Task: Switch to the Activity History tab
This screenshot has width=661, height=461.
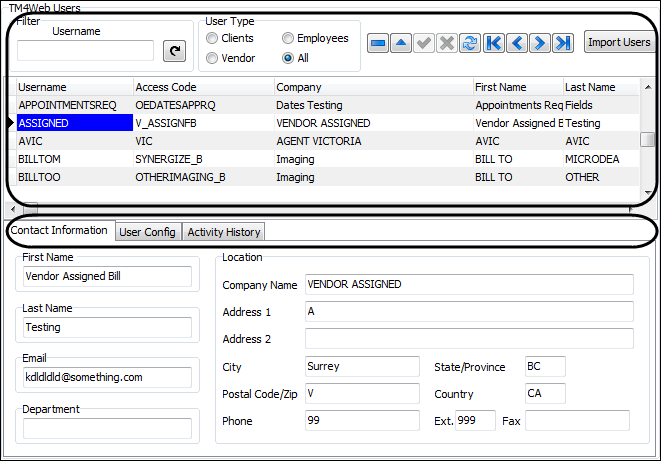Action: click(223, 232)
